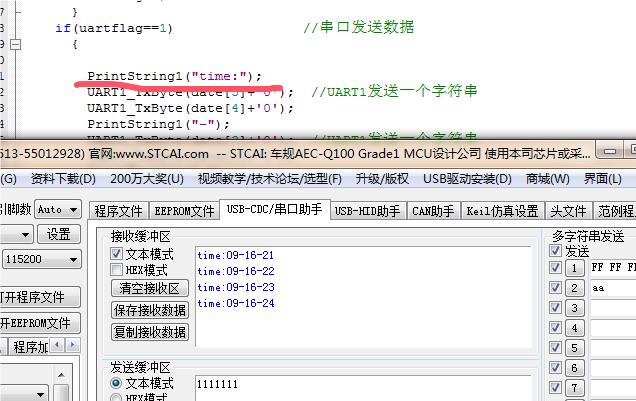Image resolution: width=636 pixels, height=401 pixels.
Task: Open the dropdown at the bottom left panel
Action: coord(24,394)
